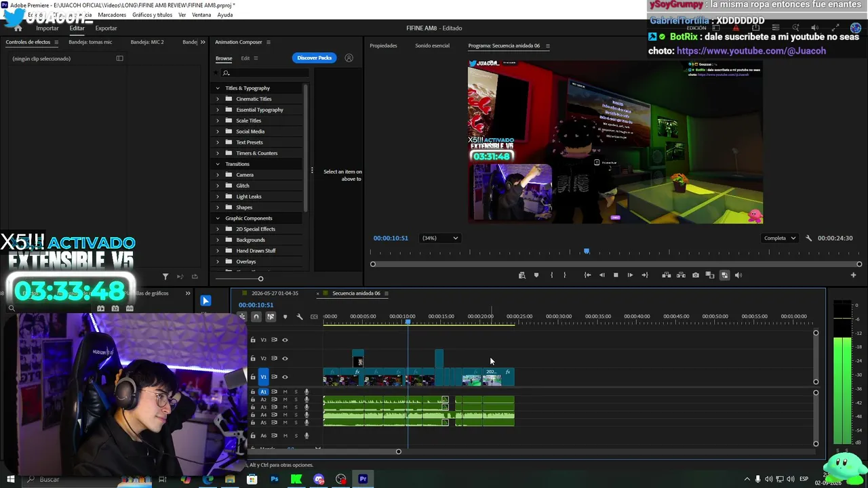Toggle the lock on track V3
This screenshot has height=488, width=868.
coord(253,340)
